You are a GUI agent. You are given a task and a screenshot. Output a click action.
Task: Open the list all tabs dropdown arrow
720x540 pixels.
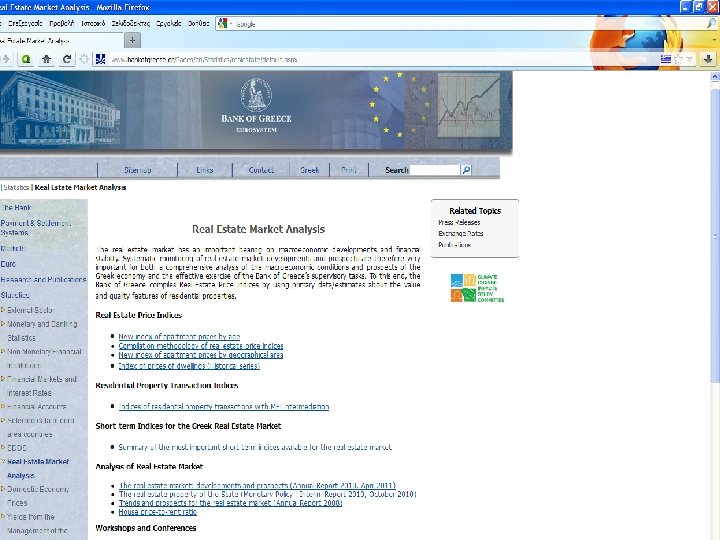[715, 40]
